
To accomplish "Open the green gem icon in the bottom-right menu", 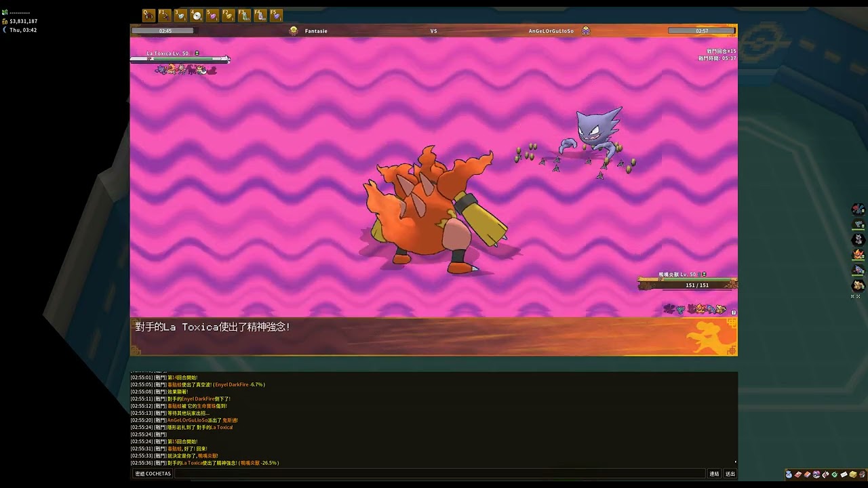I will (x=834, y=474).
